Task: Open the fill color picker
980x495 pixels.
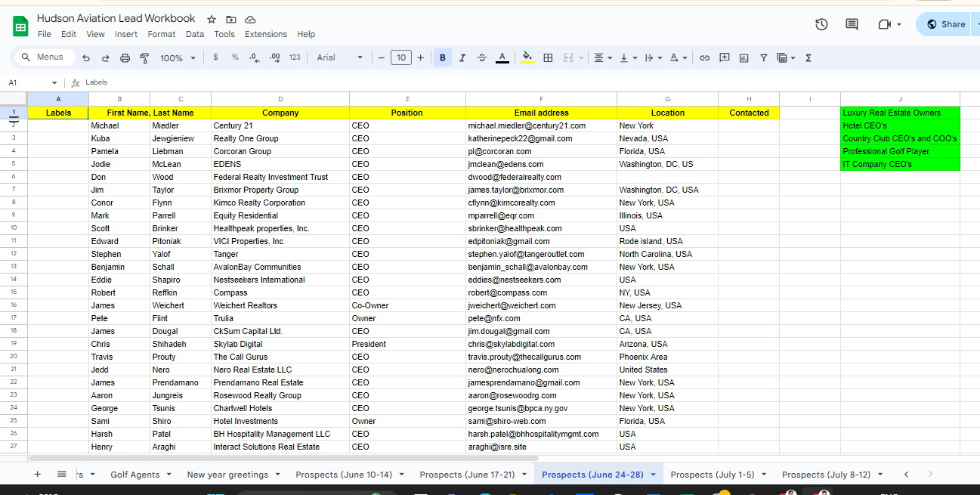Action: [527, 57]
